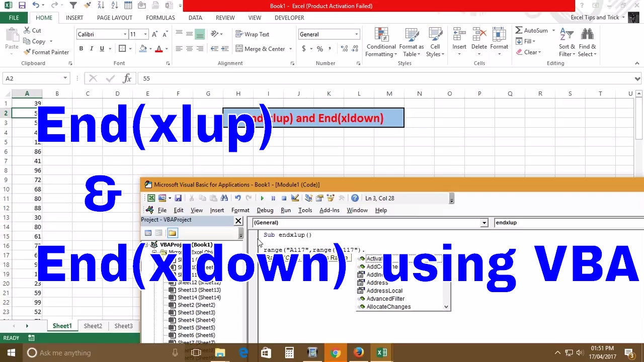This screenshot has width=644, height=362.
Task: Click formula bar showing 55
Action: [386, 78]
